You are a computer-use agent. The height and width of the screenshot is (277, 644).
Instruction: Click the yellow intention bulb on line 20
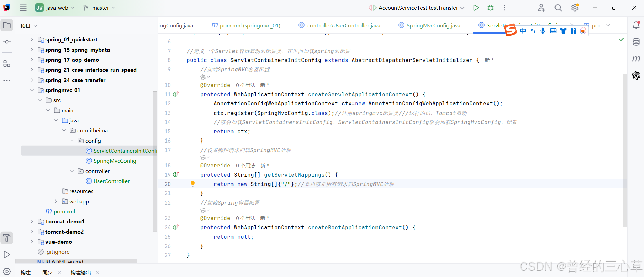coord(193,184)
